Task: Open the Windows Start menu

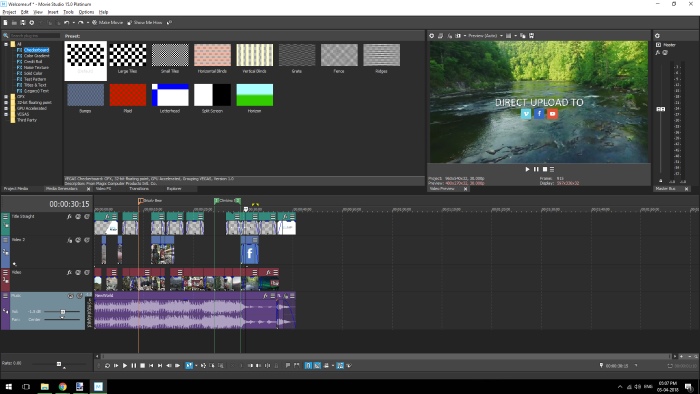Action: point(8,387)
